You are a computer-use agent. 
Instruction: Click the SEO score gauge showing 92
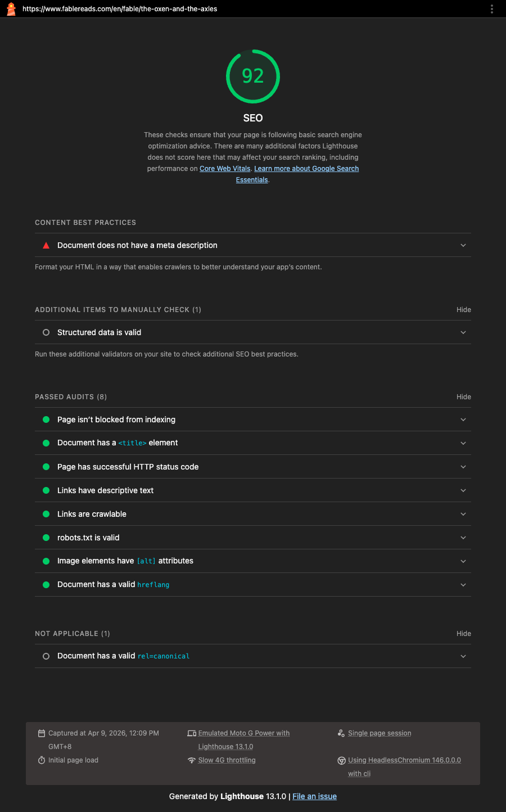click(253, 76)
